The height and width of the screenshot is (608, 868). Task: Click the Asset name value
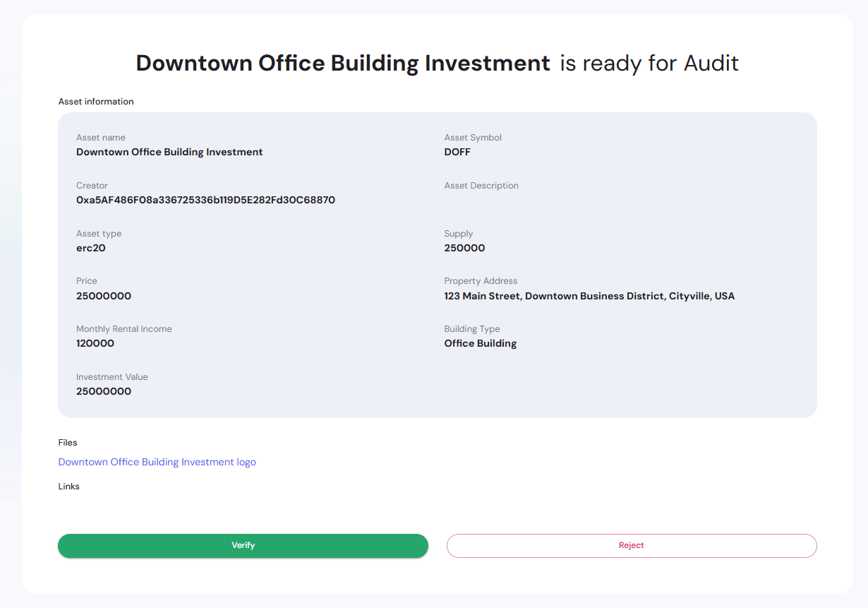coord(169,152)
